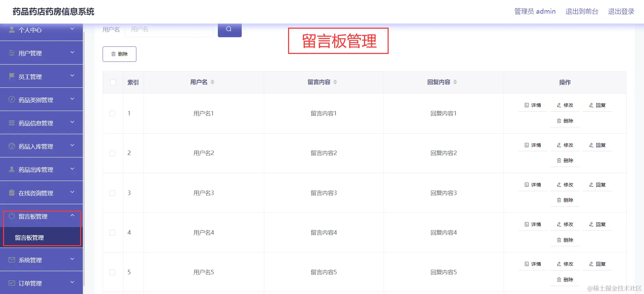The image size is (644, 294).
Task: Click the 留言板管理 power icon in sidebar
Action: [x=12, y=216]
